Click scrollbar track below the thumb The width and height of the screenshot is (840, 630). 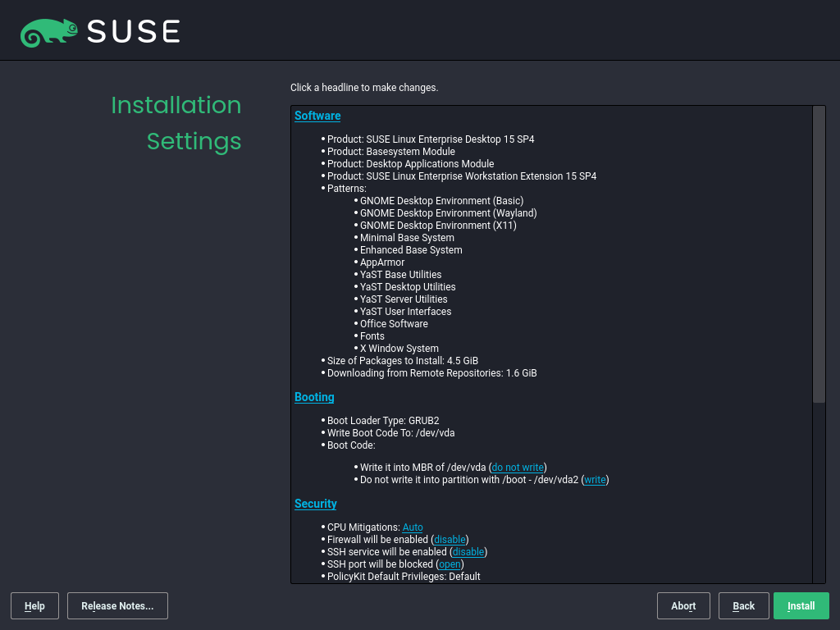(819, 492)
